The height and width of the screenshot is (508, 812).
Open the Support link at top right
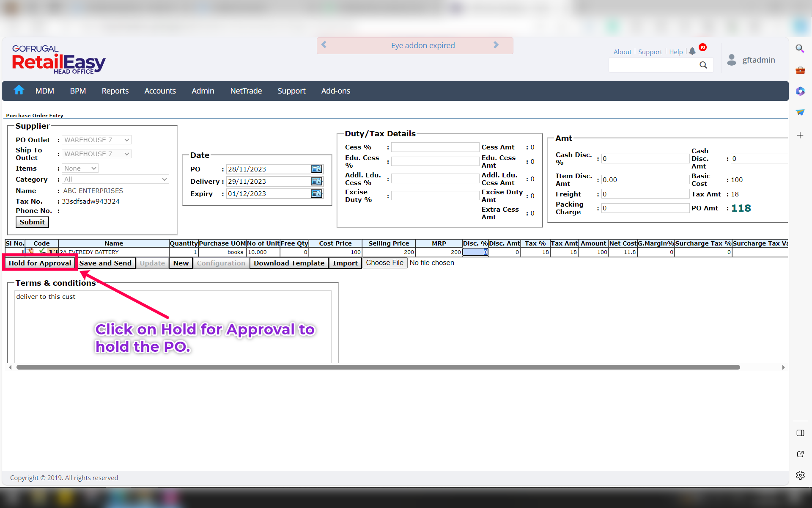pos(650,52)
